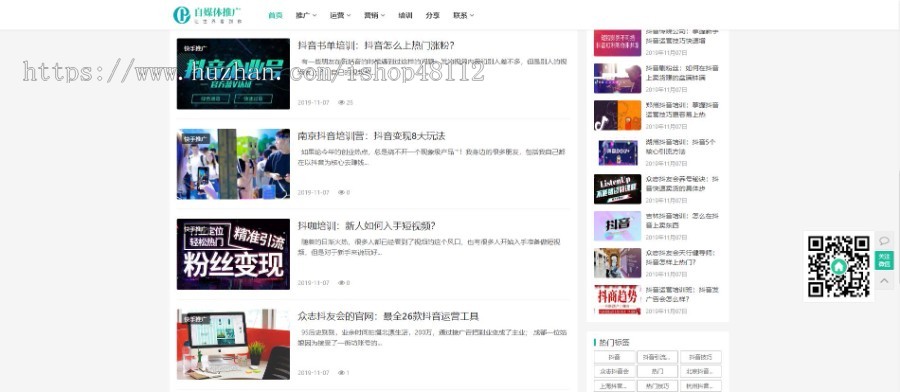Select the 热门 hot tag
This screenshot has width=900, height=392.
[x=658, y=371]
